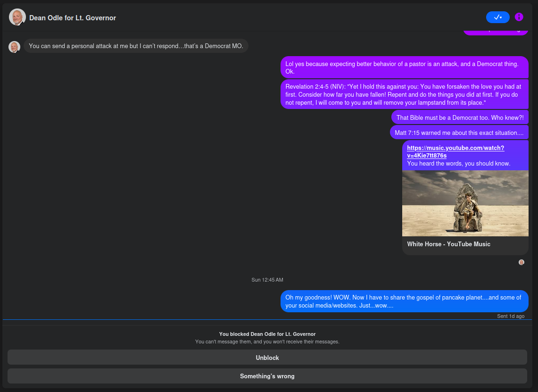Open the music.youtube.com watch link

coord(455,151)
